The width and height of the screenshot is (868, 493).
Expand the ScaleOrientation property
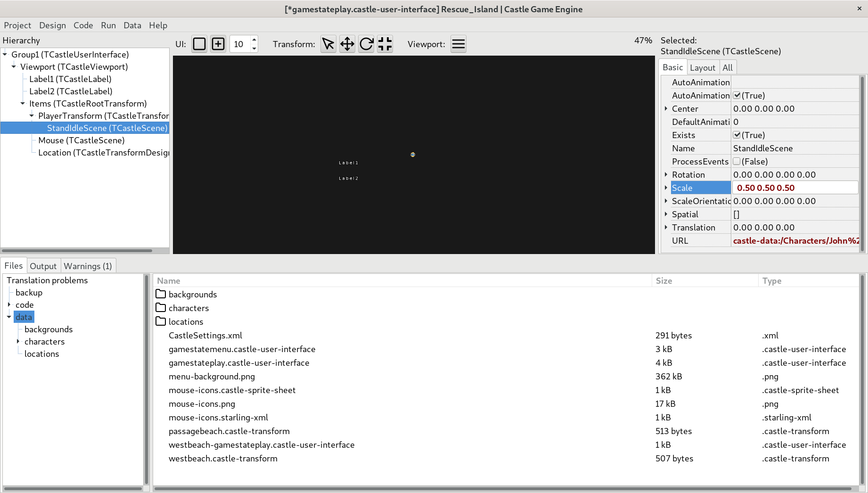(666, 201)
